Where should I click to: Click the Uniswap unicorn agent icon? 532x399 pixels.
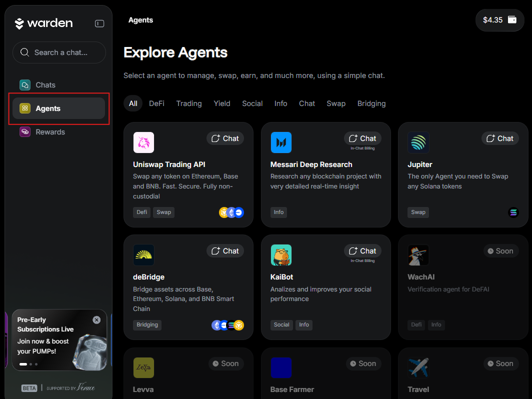[143, 142]
